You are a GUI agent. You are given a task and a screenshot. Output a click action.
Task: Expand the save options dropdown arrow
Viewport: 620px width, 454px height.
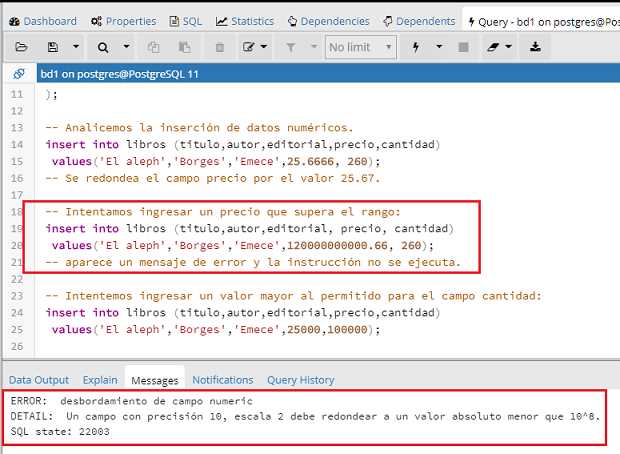(76, 47)
